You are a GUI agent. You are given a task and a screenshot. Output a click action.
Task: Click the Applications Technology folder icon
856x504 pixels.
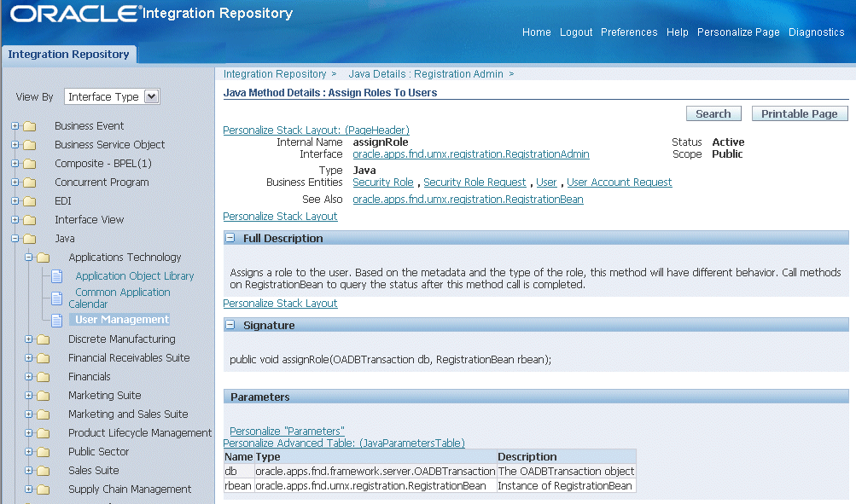tap(44, 258)
